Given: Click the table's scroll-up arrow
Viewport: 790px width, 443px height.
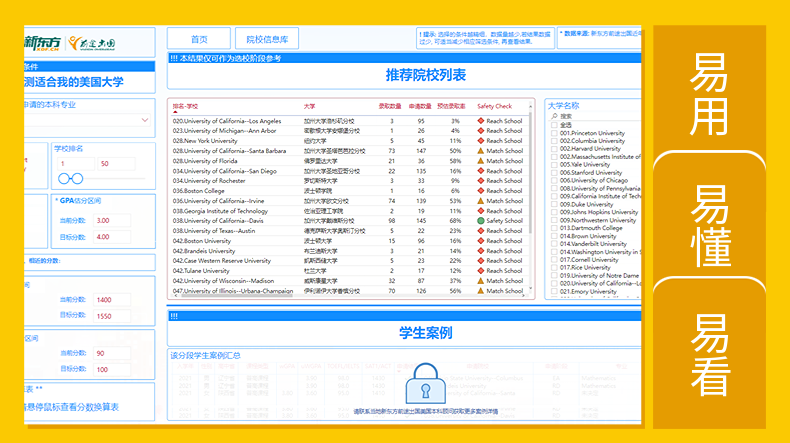Looking at the screenshot, I should [530, 107].
